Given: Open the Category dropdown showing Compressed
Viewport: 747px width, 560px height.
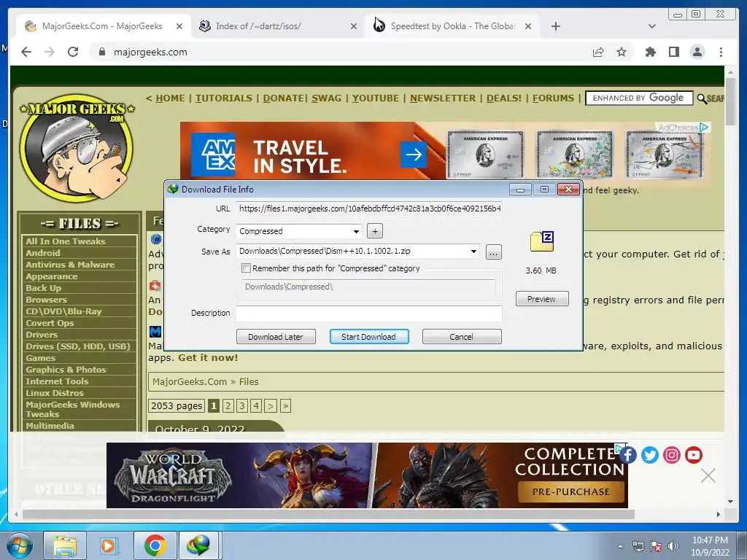Looking at the screenshot, I should click(299, 231).
